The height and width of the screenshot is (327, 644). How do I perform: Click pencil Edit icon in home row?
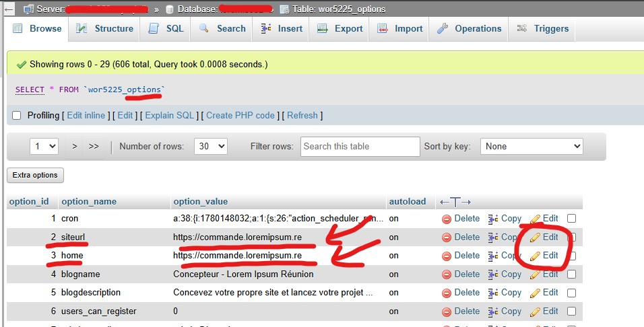(535, 256)
